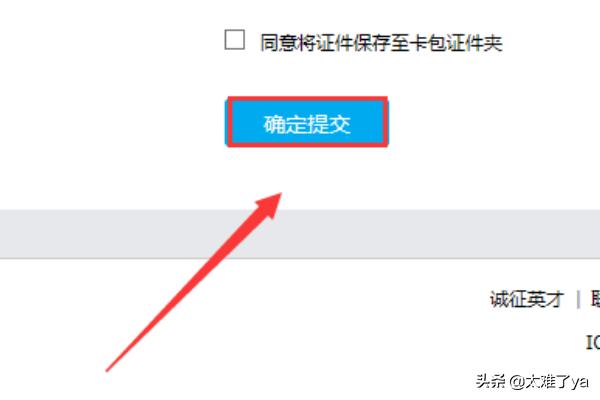Click the 提交 characters on the blue button
600x400 pixels.
tap(328, 124)
